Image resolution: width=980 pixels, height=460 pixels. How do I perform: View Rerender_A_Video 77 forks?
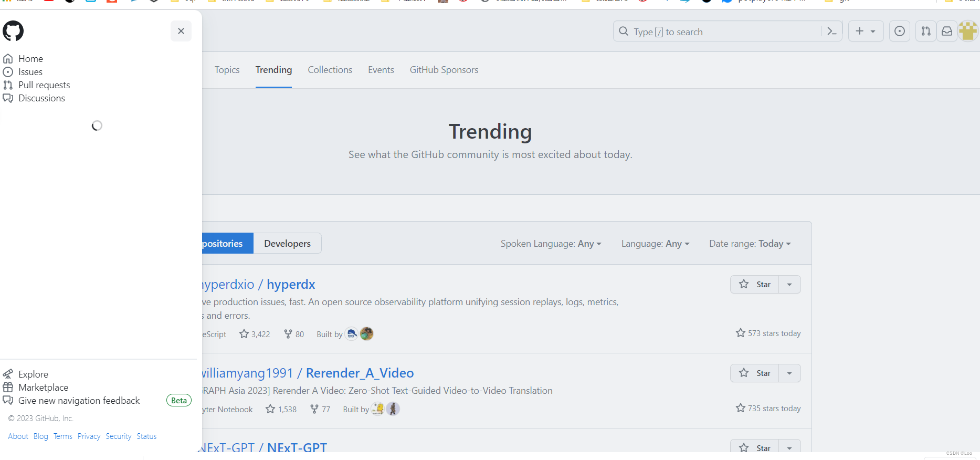coord(320,409)
